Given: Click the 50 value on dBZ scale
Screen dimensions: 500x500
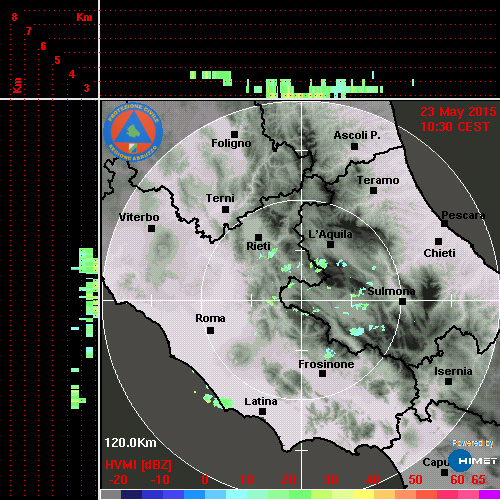Looking at the screenshot, I should coord(415,480).
